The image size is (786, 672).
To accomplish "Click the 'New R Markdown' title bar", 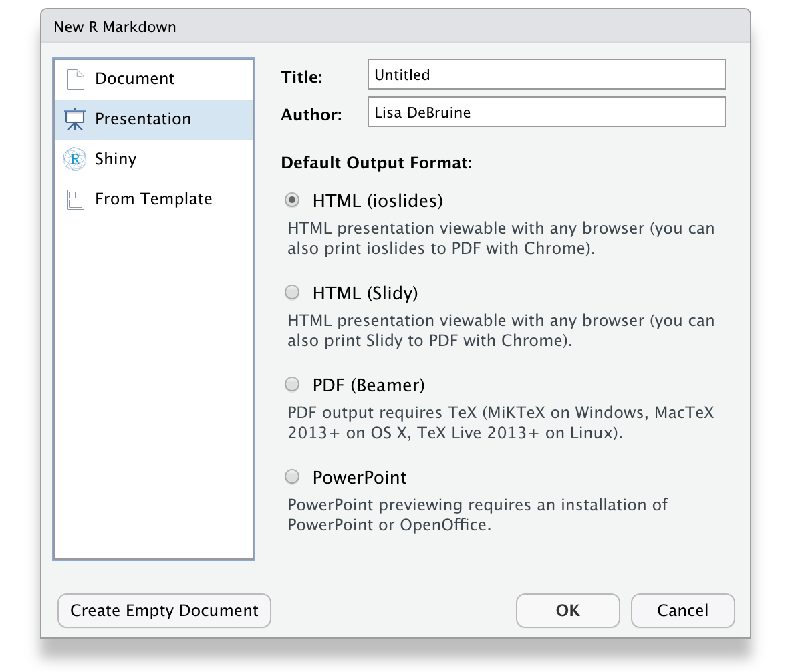I will pos(396,27).
